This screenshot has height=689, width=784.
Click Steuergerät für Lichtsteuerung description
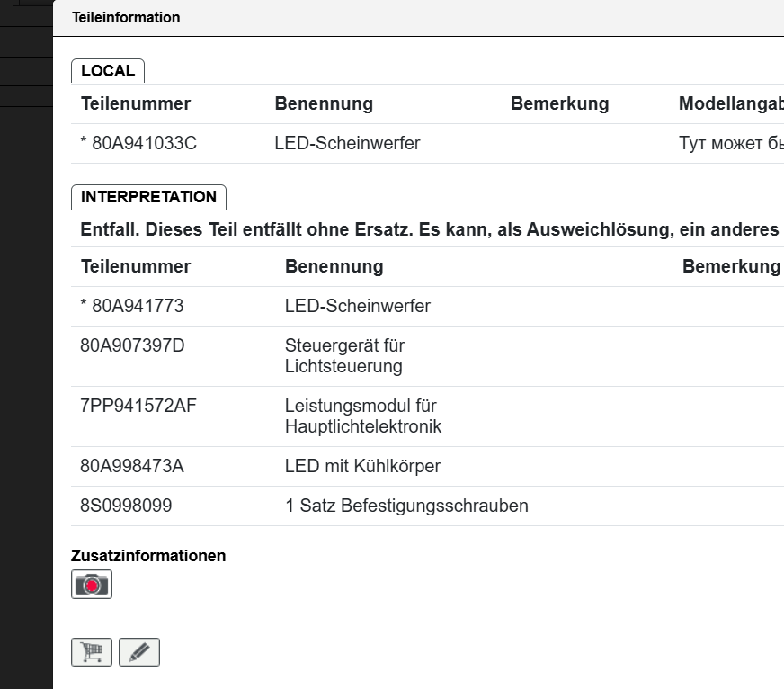click(x=344, y=356)
